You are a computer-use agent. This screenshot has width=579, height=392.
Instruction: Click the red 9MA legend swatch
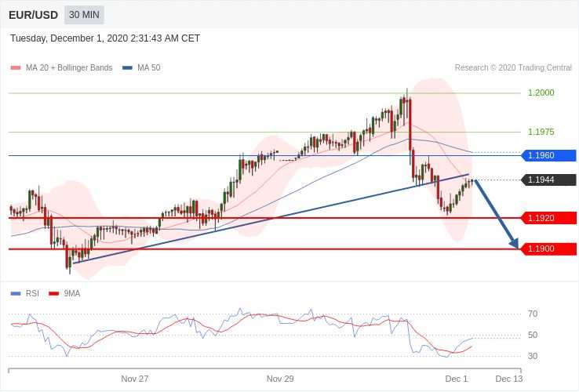54,294
